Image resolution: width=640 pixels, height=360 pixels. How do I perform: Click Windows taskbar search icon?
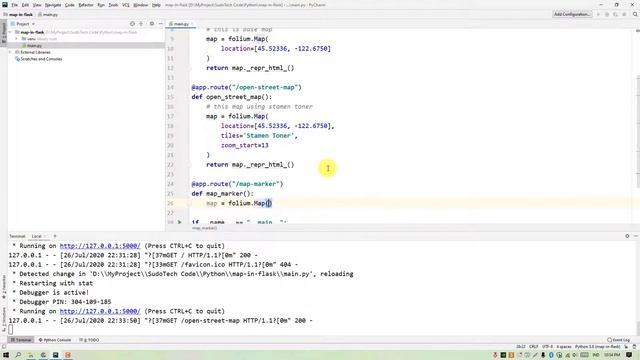click(18, 355)
